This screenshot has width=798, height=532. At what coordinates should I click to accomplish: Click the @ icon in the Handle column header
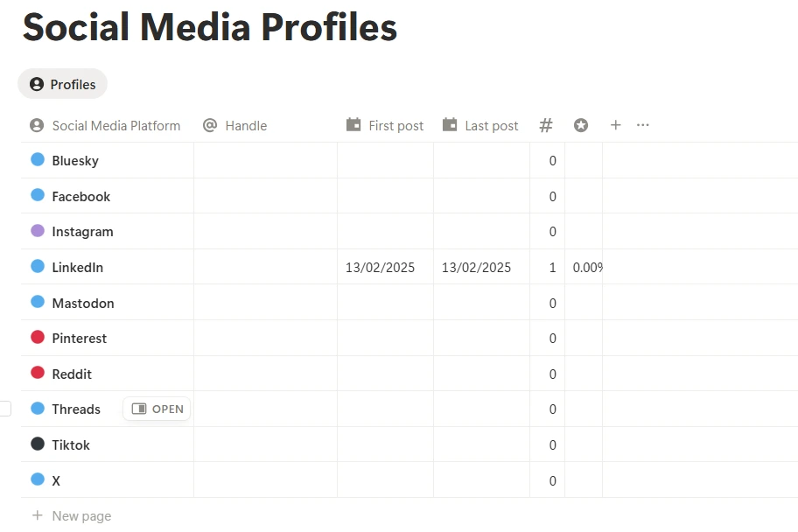click(210, 125)
